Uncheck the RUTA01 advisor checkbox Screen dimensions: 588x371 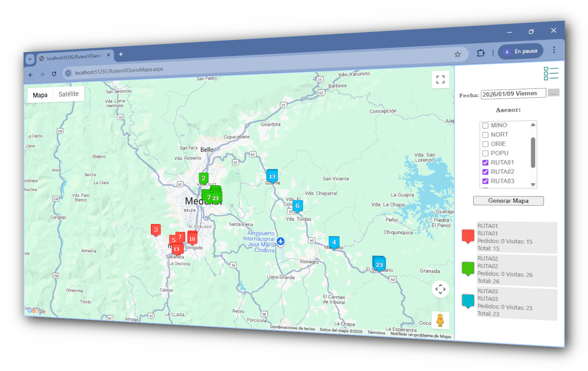tap(485, 163)
